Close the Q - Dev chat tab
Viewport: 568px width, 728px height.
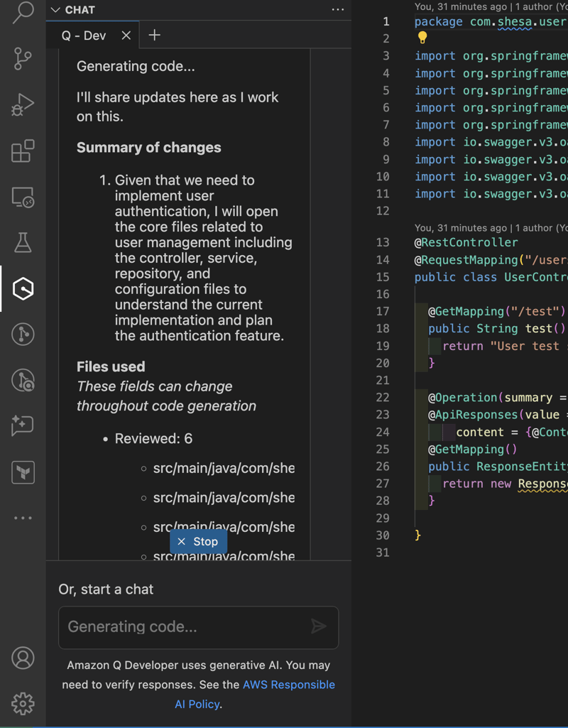[126, 35]
